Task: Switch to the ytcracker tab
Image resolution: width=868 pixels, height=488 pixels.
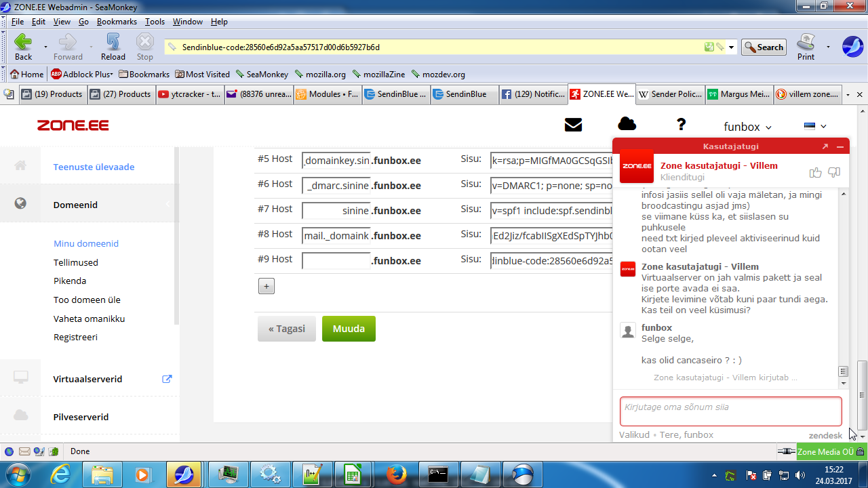Action: click(x=189, y=94)
